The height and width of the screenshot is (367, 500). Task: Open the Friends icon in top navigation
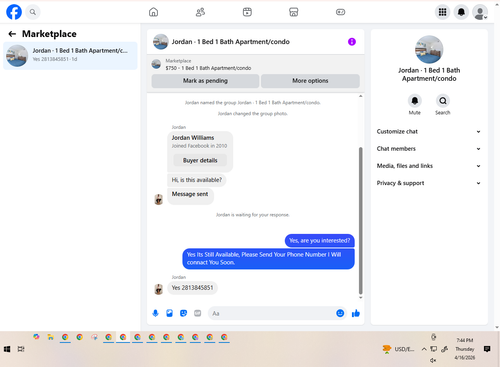200,12
